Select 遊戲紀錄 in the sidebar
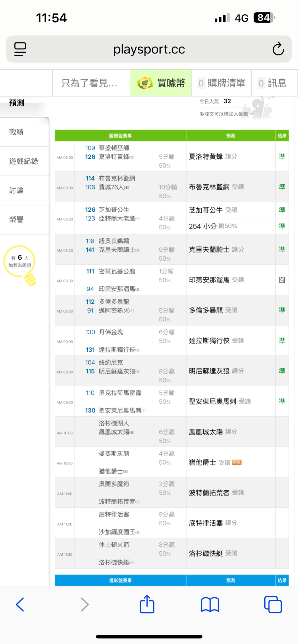Image resolution: width=298 pixels, height=644 pixels. [x=24, y=161]
